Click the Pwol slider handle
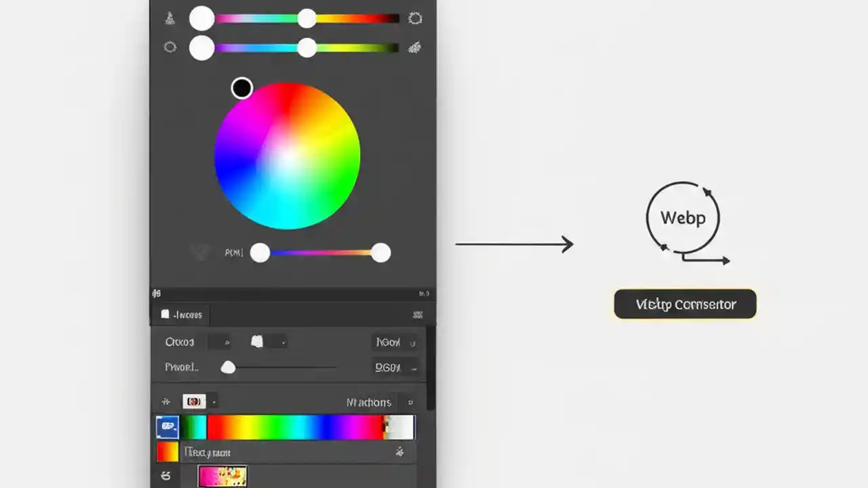This screenshot has height=488, width=868. [x=228, y=367]
